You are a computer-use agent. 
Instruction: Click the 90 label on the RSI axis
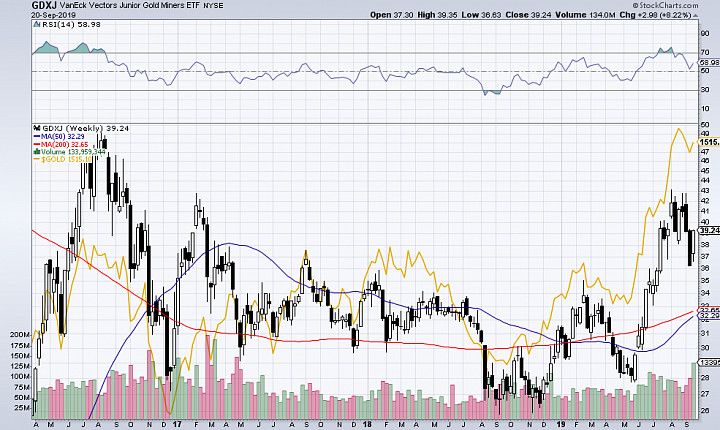tap(704, 34)
